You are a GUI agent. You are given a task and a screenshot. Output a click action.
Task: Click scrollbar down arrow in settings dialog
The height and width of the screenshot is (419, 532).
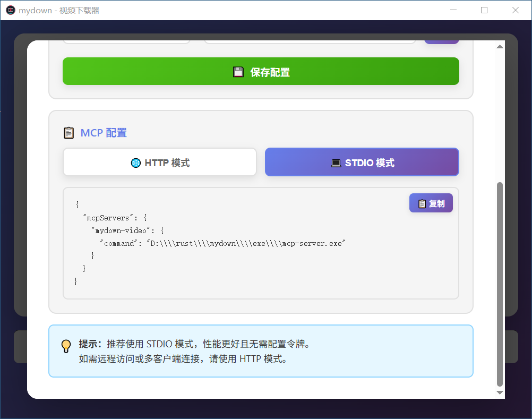point(500,392)
